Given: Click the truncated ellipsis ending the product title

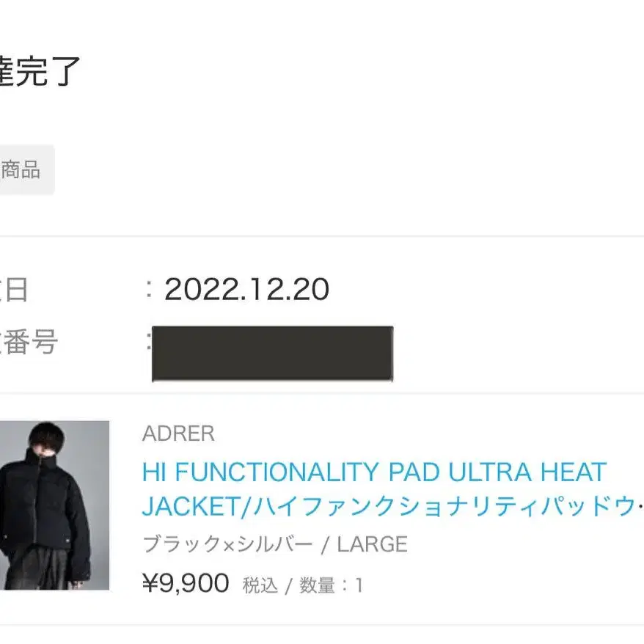Looking at the screenshot, I should click(641, 508).
